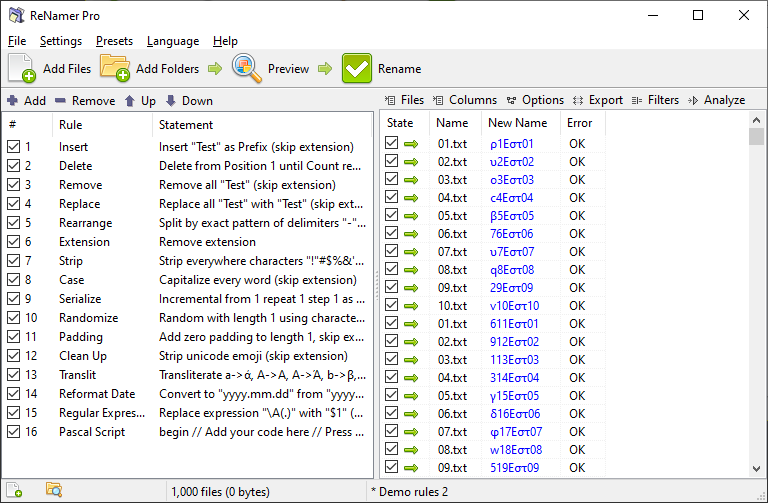This screenshot has height=503, width=768.
Task: Click the Add Folders icon
Action: tap(115, 69)
